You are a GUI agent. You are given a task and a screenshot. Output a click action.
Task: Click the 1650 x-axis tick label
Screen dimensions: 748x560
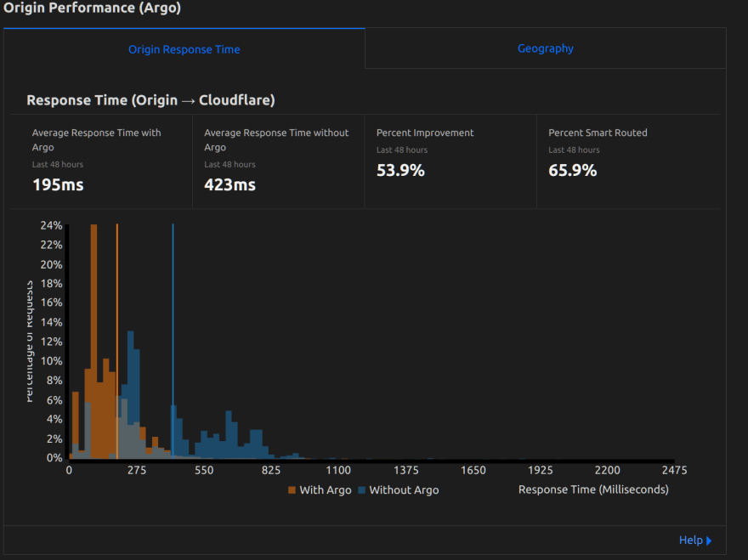(473, 470)
